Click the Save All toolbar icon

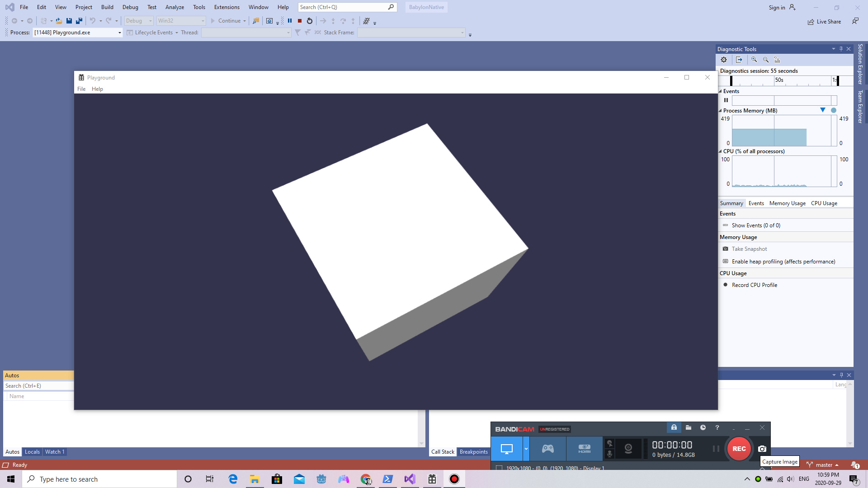[x=79, y=21]
